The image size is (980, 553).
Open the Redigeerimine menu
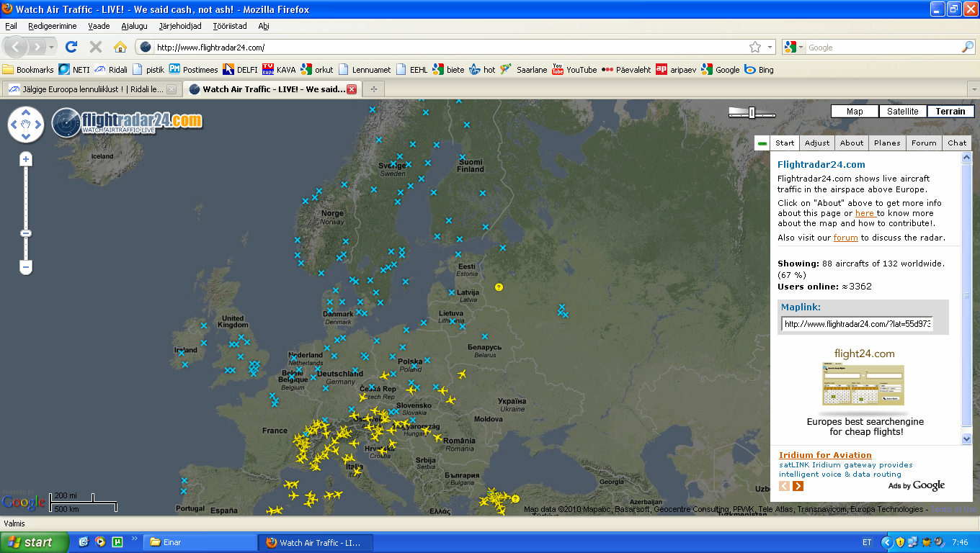click(52, 26)
